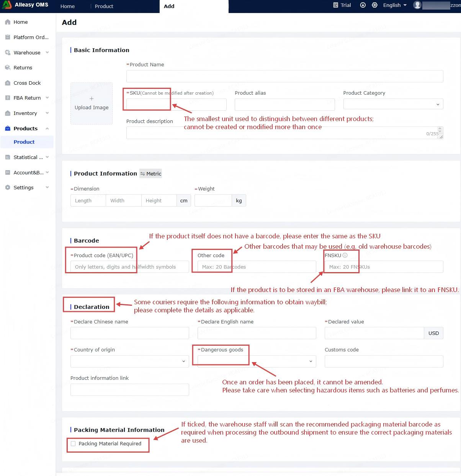Screen dimensions: 461x476
Task: Click the Weight input field
Action: point(213,200)
